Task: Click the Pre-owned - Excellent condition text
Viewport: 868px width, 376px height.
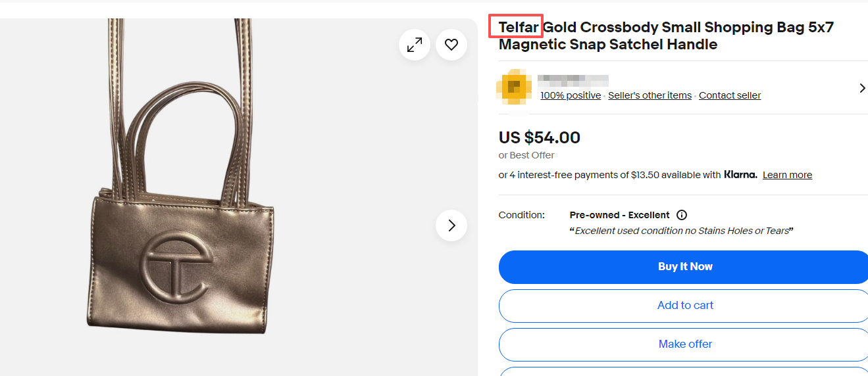Action: (x=619, y=215)
